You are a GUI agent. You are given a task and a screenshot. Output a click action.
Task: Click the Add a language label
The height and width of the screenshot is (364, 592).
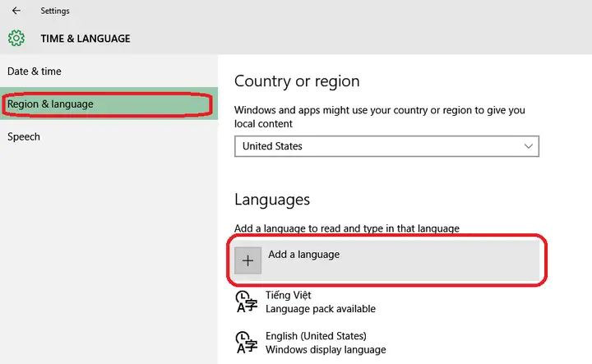[304, 254]
